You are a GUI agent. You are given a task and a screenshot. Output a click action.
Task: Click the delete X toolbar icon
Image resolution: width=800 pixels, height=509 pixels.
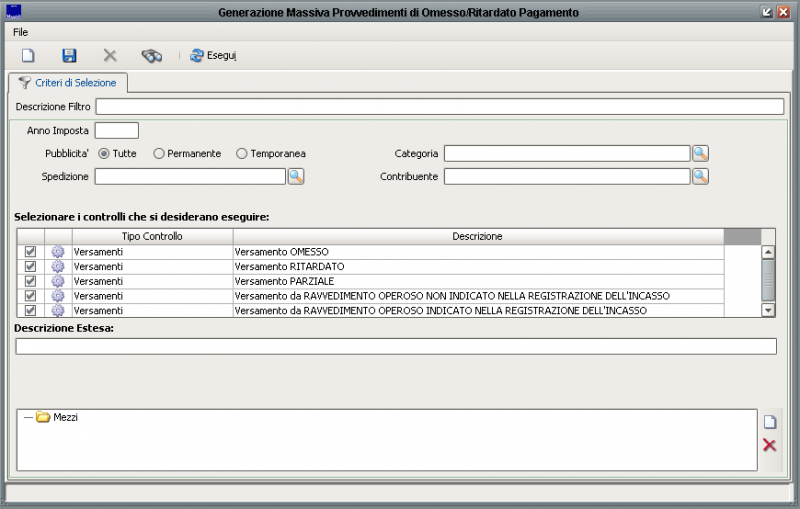point(110,55)
